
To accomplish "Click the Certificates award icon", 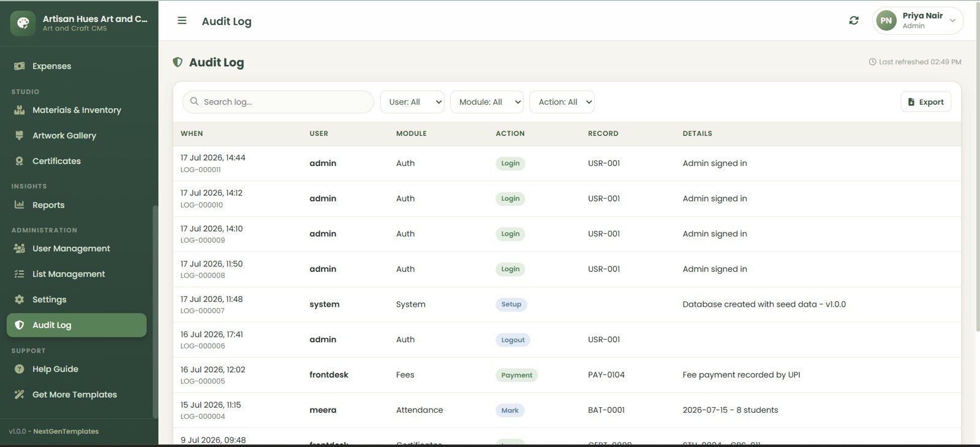I will click(20, 161).
